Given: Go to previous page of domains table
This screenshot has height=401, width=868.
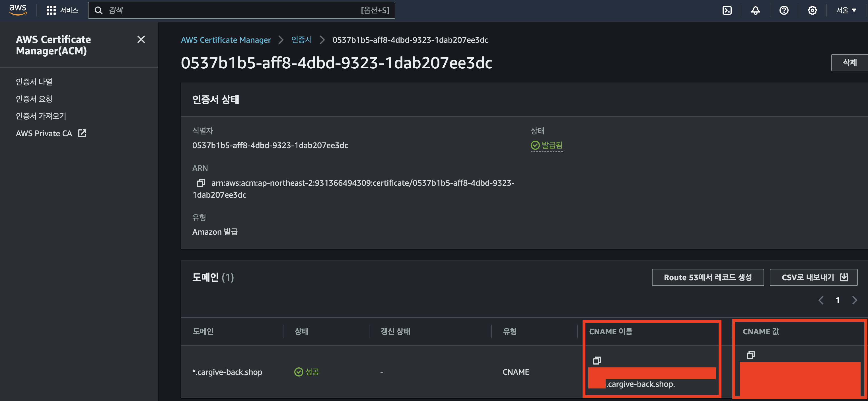Looking at the screenshot, I should [821, 300].
